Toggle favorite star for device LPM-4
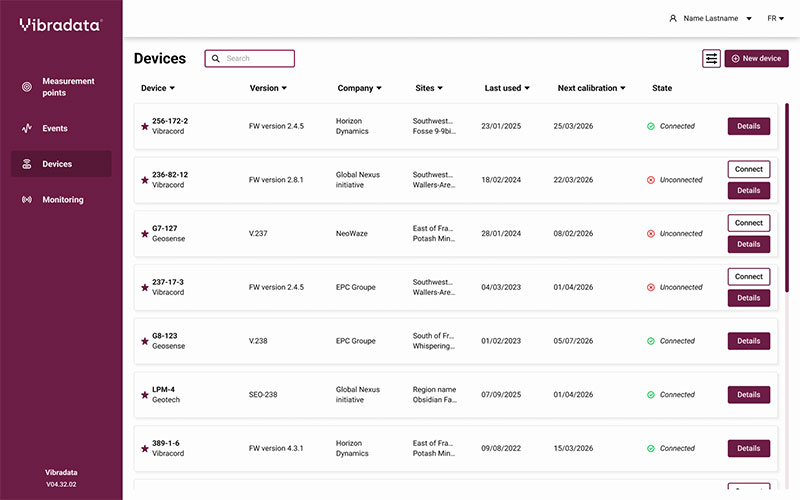This screenshot has width=800, height=500. pyautogui.click(x=144, y=394)
